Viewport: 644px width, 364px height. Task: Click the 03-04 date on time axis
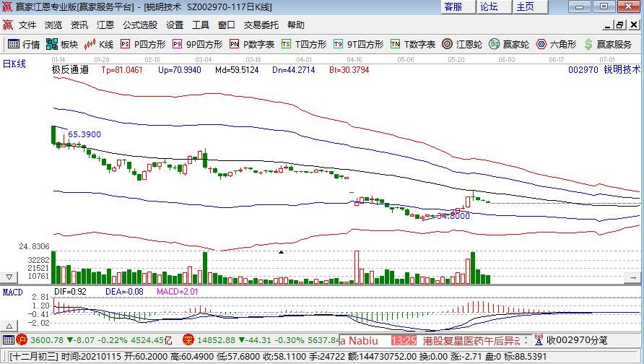[204, 59]
